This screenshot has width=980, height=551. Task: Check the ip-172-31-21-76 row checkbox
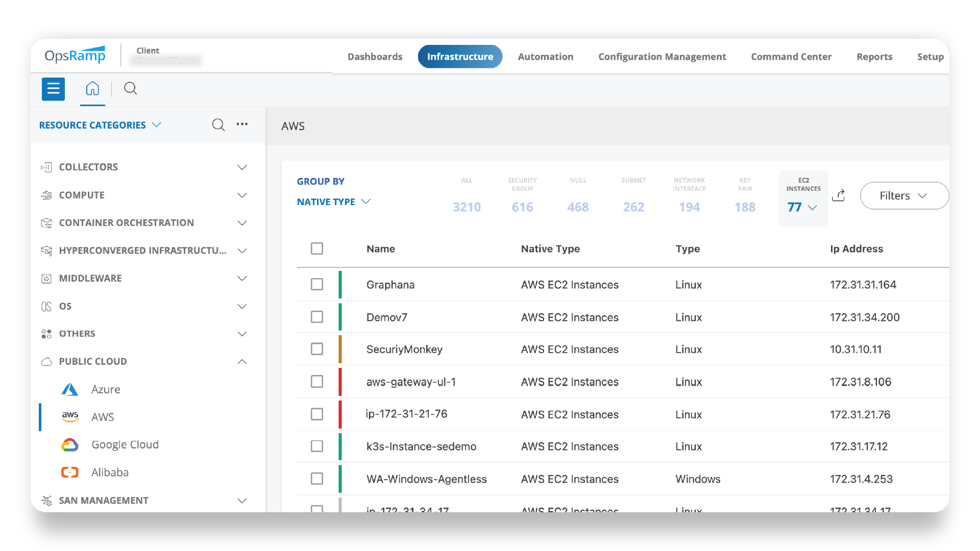[317, 414]
